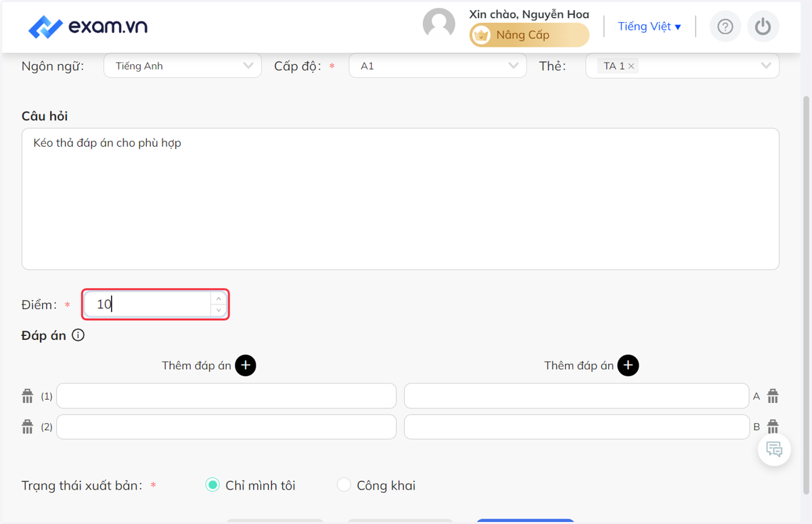Decrease the Điểm value with down arrow
The image size is (812, 524).
[219, 310]
